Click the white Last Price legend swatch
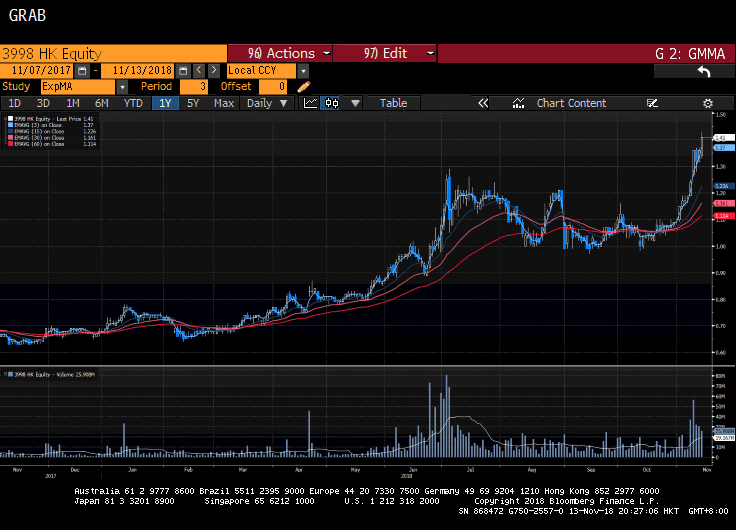The width and height of the screenshot is (736, 530). click(10, 119)
